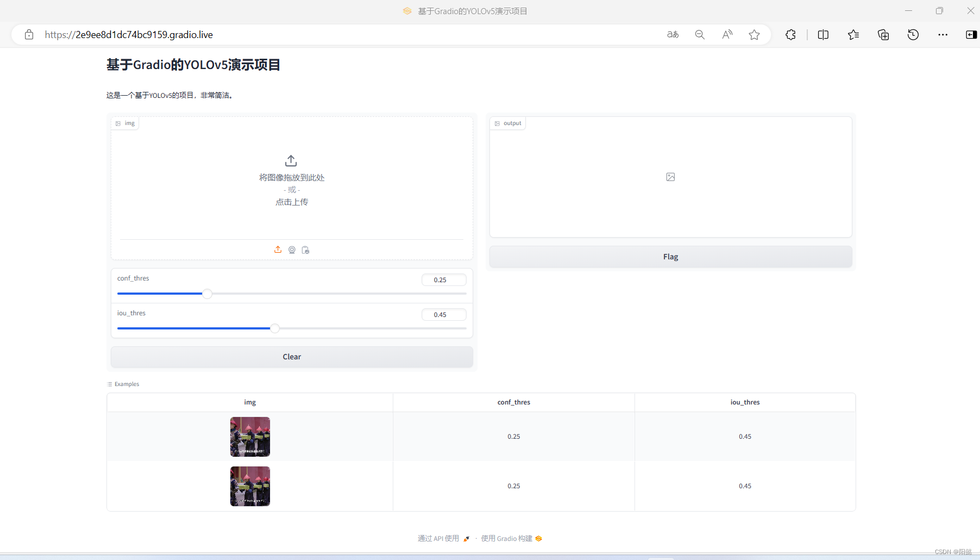Click the conf_thres value input box
The height and width of the screenshot is (560, 980).
(x=444, y=280)
